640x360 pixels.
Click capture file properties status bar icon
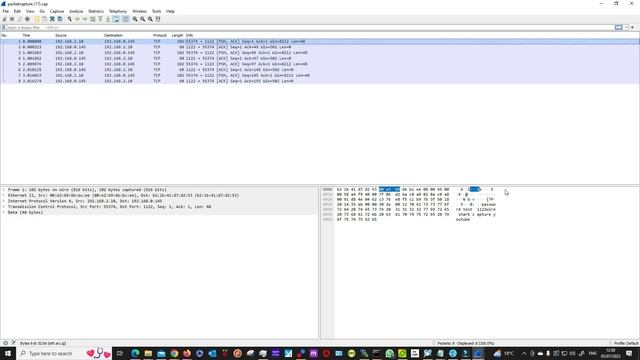tap(13, 343)
